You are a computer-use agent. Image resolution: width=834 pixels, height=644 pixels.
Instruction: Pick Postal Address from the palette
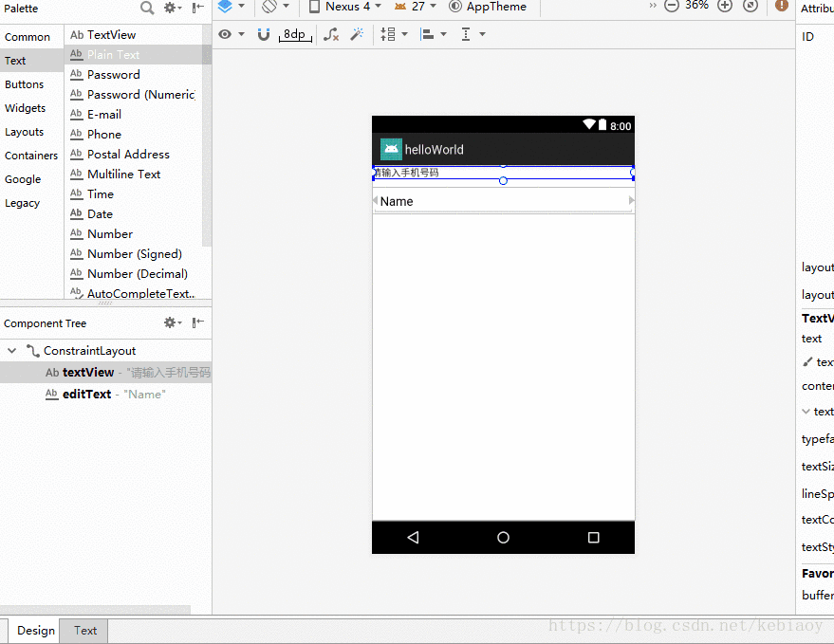133,155
